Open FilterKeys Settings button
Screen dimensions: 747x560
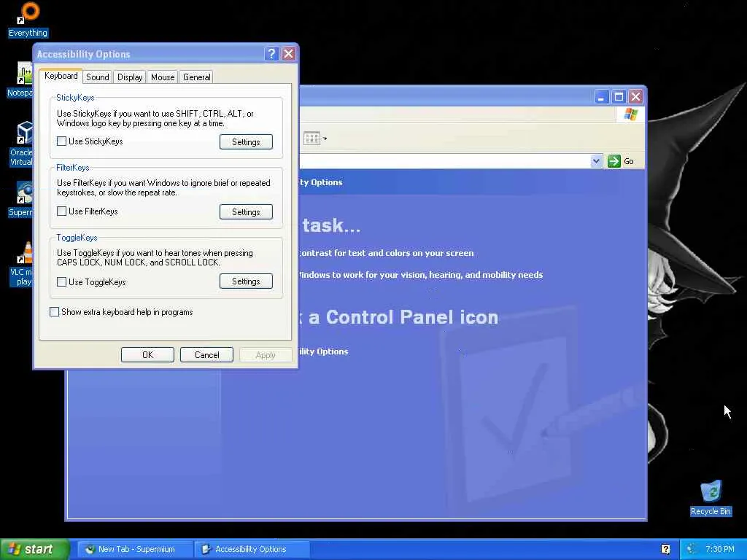click(x=246, y=212)
